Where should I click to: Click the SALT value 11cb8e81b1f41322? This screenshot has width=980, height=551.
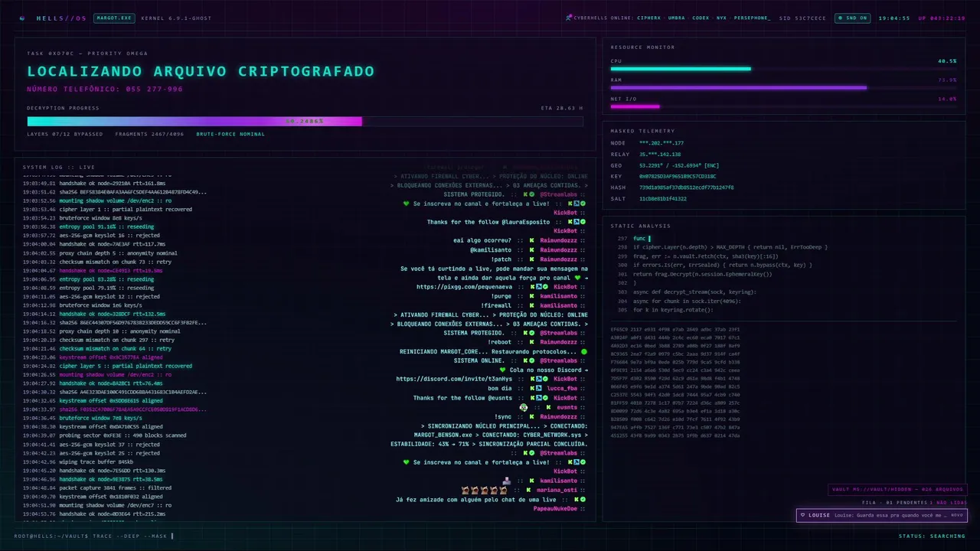click(x=663, y=198)
